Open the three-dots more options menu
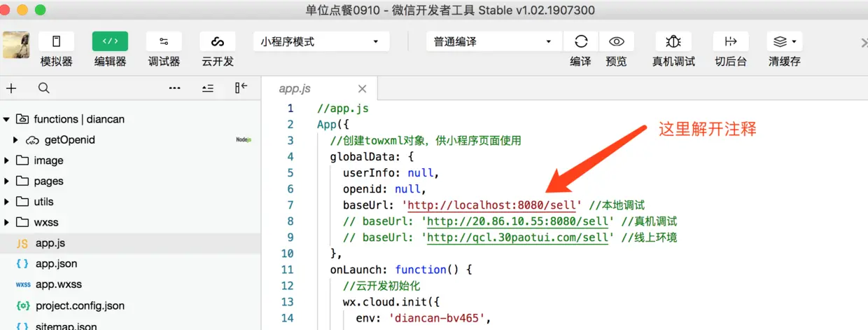Image resolution: width=868 pixels, height=330 pixels. 175,88
